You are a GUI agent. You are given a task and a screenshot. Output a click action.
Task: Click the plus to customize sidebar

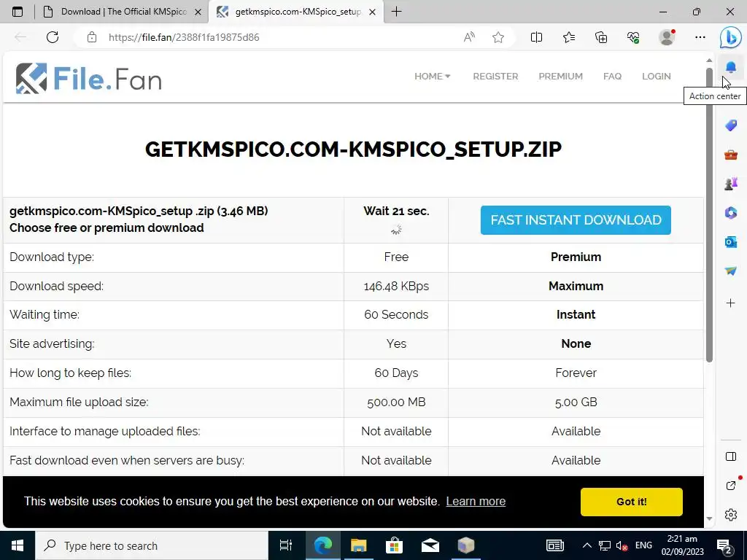(731, 303)
